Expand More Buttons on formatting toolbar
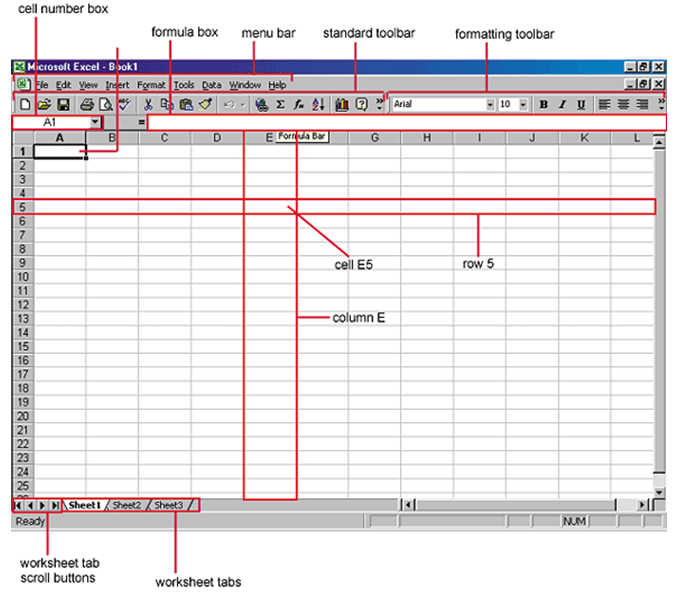The image size is (675, 592). tap(661, 104)
